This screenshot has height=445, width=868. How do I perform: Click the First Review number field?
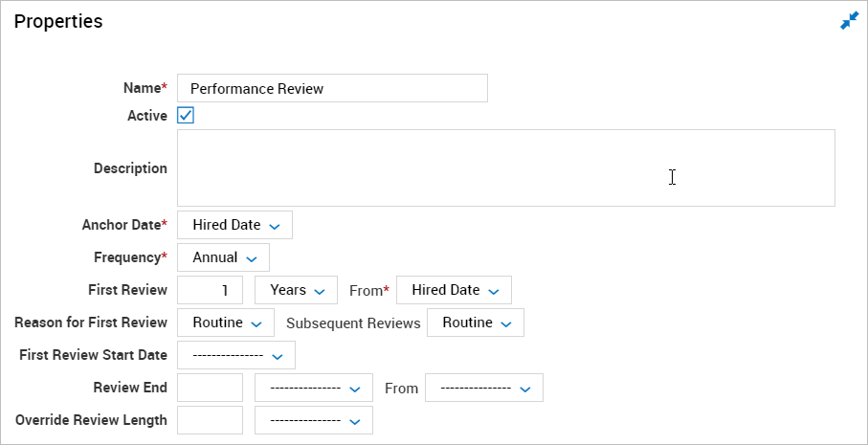(210, 290)
